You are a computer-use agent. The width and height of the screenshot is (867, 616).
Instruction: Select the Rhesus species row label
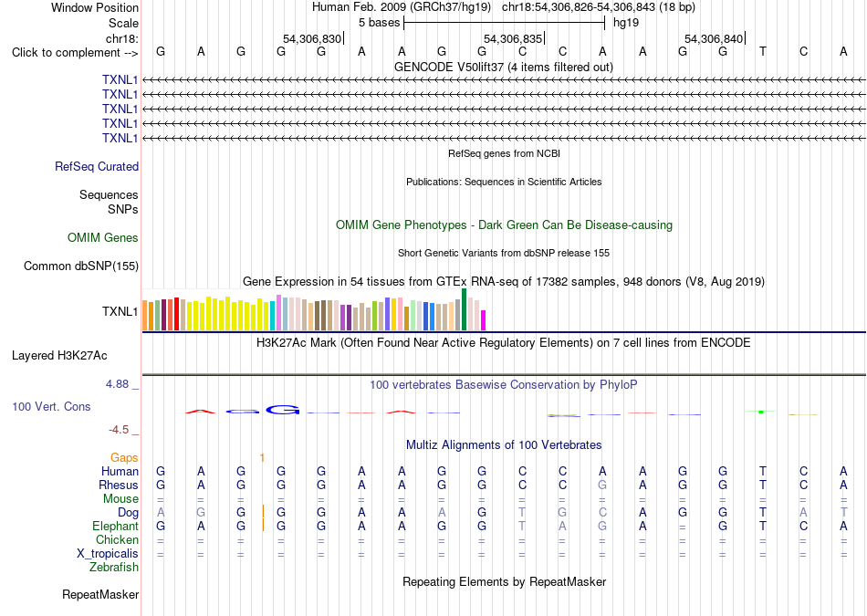click(119, 485)
